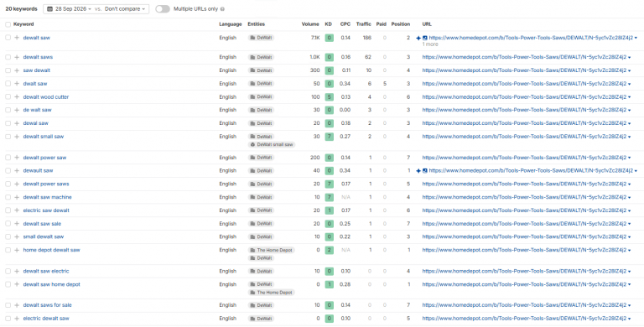Image resolution: width=644 pixels, height=327 pixels.
Task: Open the 28 Sep 2026 date dropdown
Action: 69,8
